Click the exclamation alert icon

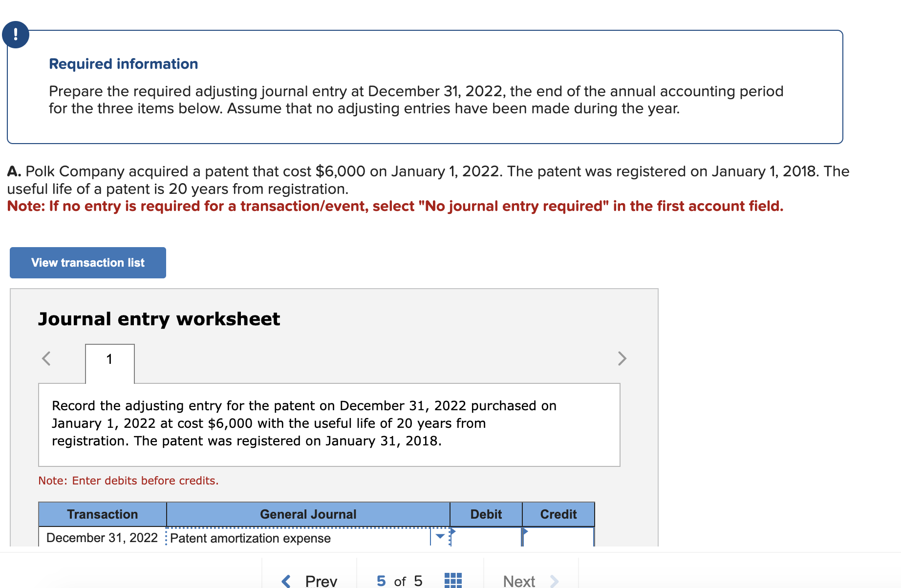pos(15,35)
